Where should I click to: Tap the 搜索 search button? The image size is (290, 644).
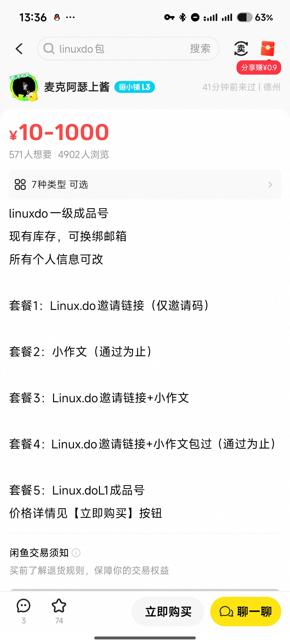200,49
